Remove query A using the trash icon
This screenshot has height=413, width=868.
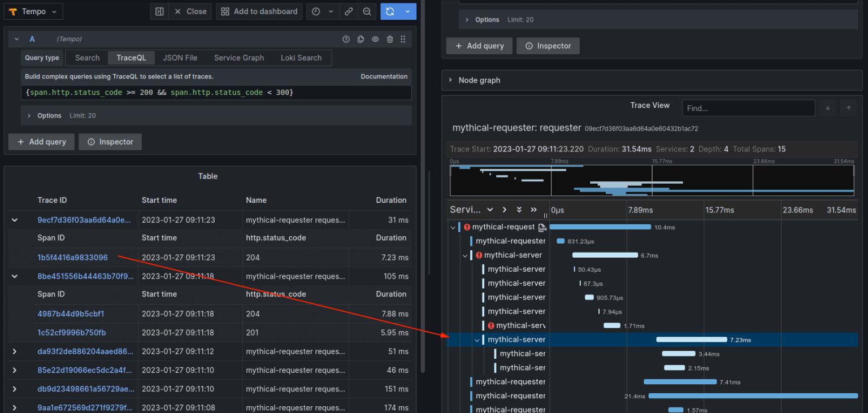(x=389, y=39)
